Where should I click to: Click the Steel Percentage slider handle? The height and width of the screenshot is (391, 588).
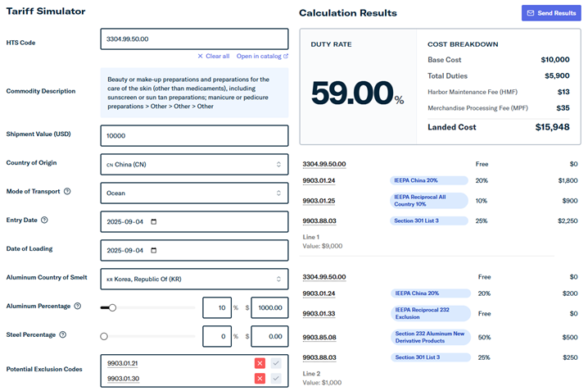point(104,336)
